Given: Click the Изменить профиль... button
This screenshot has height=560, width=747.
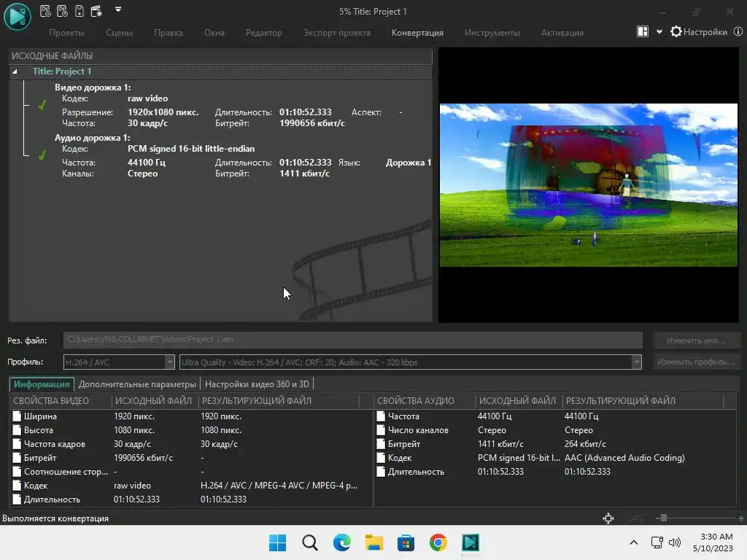Looking at the screenshot, I should [x=696, y=362].
